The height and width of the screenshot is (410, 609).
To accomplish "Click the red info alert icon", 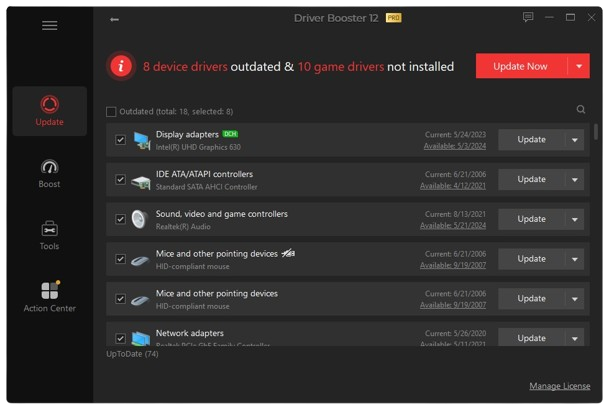I will tap(121, 66).
